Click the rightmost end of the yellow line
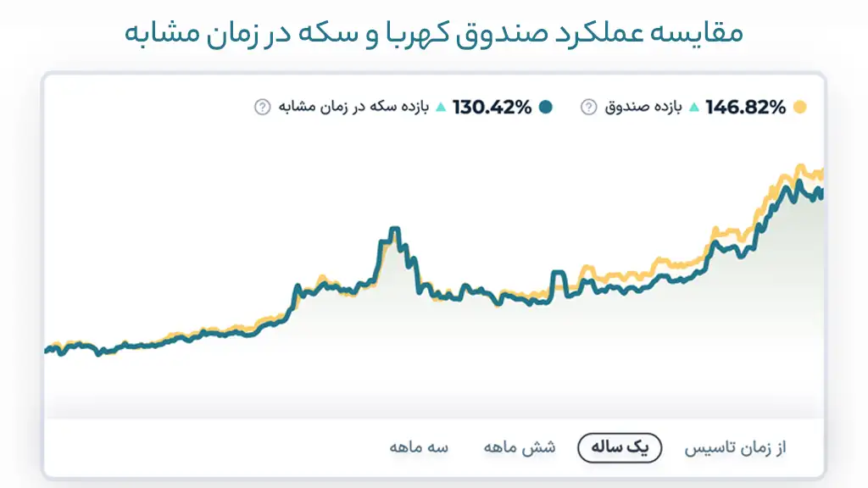868x488 pixels. (x=821, y=173)
